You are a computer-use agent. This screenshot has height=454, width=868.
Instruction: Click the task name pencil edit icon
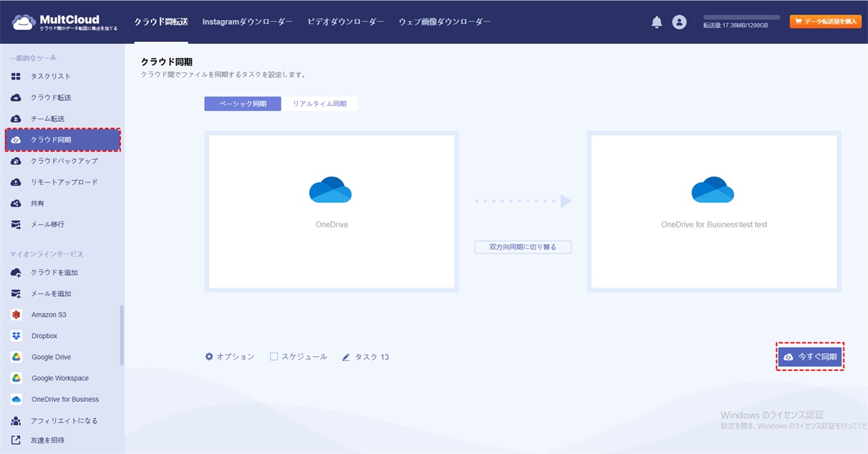pyautogui.click(x=346, y=357)
